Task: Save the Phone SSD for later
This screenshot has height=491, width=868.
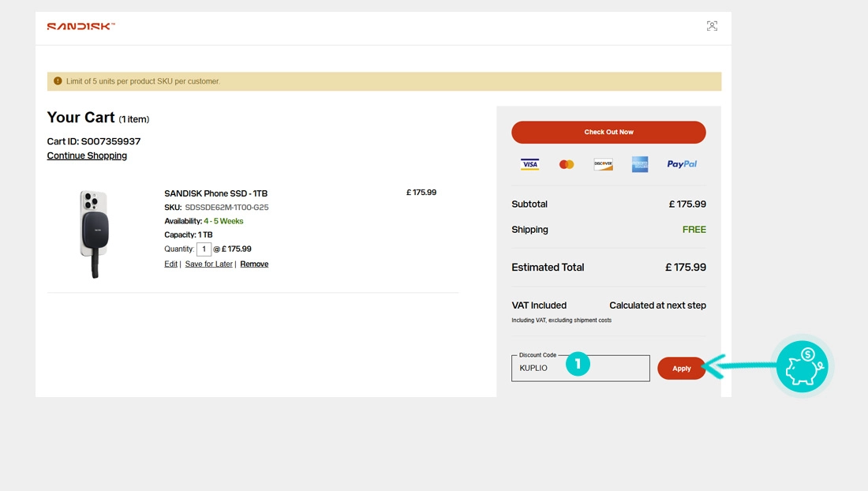Action: pyautogui.click(x=208, y=264)
